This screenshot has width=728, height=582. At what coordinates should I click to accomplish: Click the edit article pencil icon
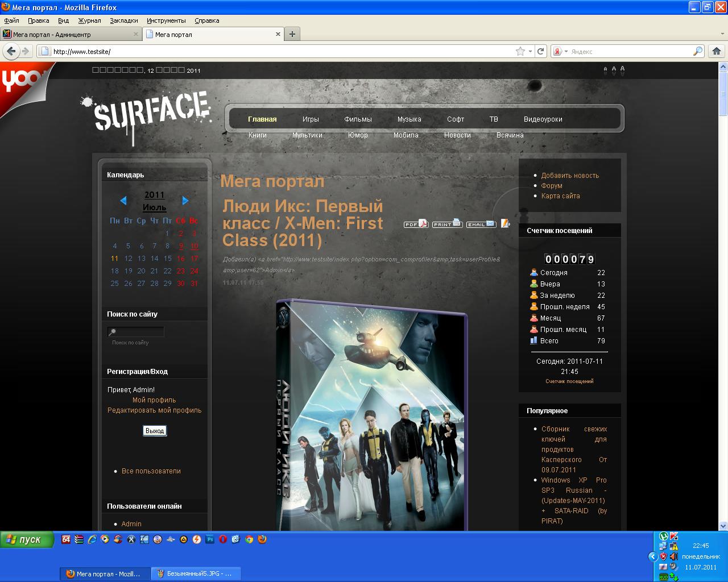point(505,223)
